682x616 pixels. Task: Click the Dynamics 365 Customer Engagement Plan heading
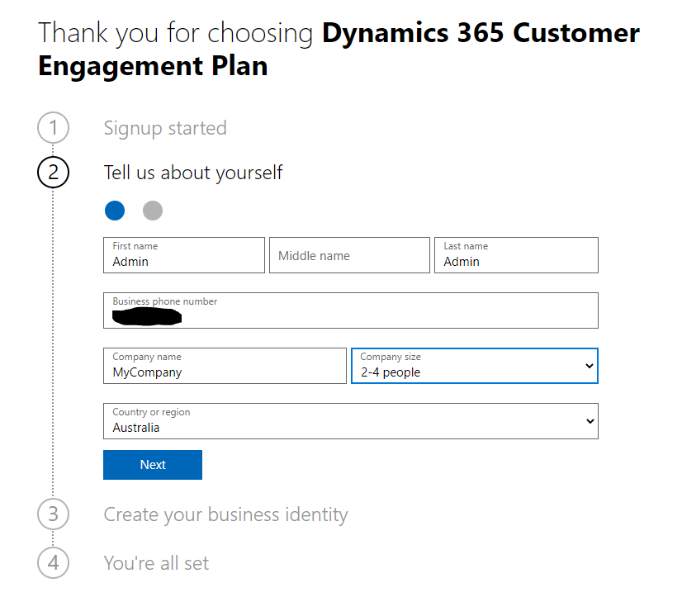[x=339, y=50]
